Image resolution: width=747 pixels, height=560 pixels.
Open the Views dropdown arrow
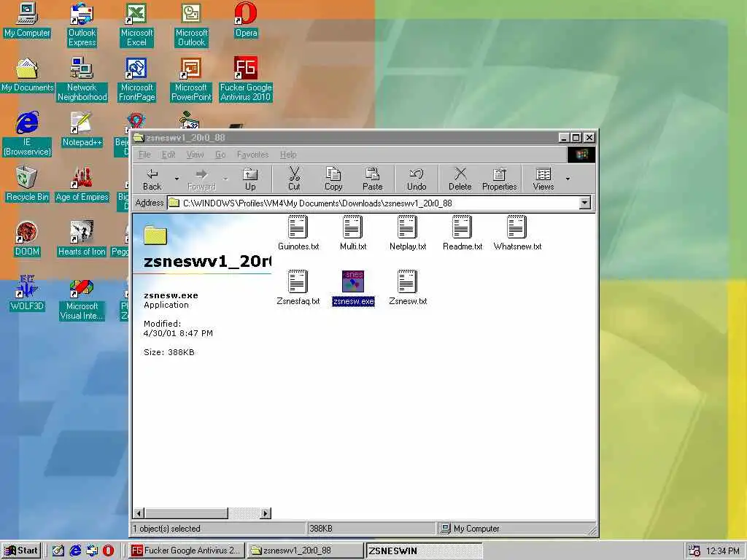(x=568, y=179)
